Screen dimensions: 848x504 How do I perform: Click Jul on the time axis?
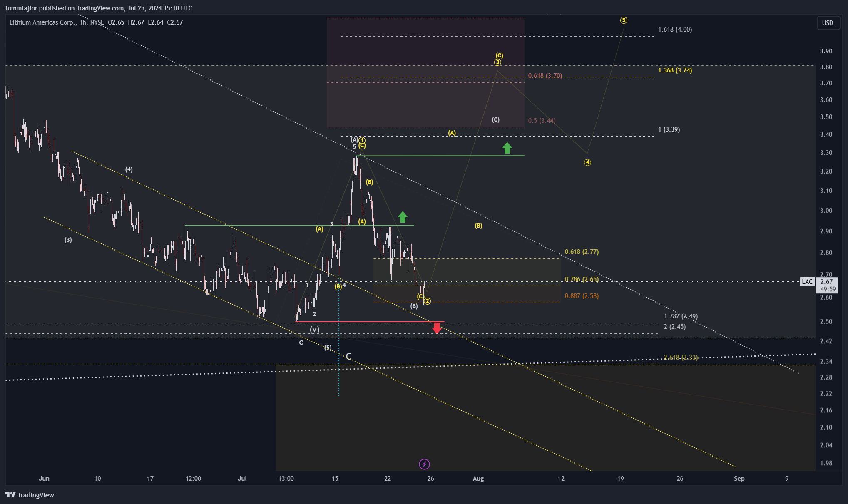[242, 479]
